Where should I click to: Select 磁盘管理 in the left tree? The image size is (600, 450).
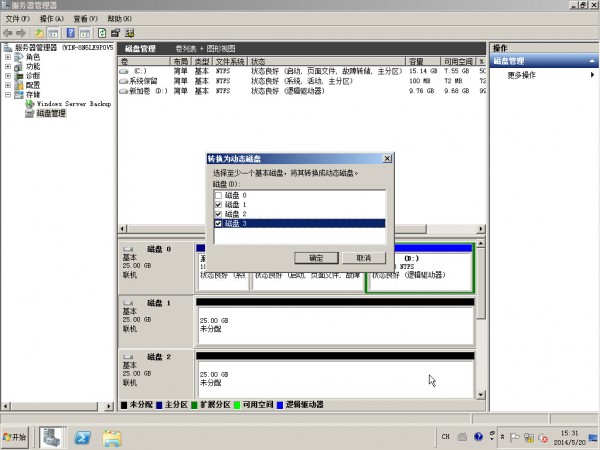(50, 113)
